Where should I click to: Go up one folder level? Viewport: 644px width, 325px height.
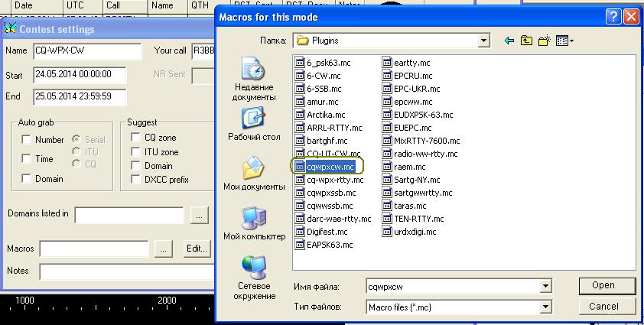point(527,41)
